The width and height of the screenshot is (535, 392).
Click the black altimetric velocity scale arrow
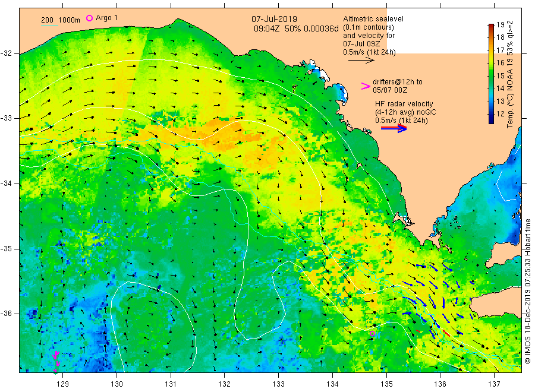point(361,61)
